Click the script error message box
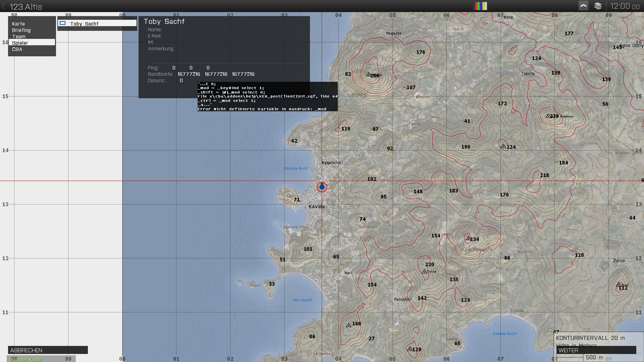The height and width of the screenshot is (362, 644). click(x=267, y=97)
